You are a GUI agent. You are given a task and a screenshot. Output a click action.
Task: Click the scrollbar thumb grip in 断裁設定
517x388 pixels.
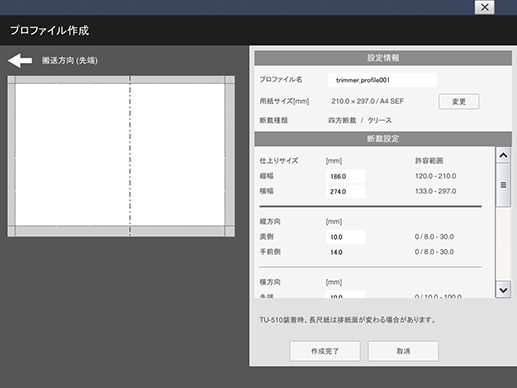coord(503,185)
